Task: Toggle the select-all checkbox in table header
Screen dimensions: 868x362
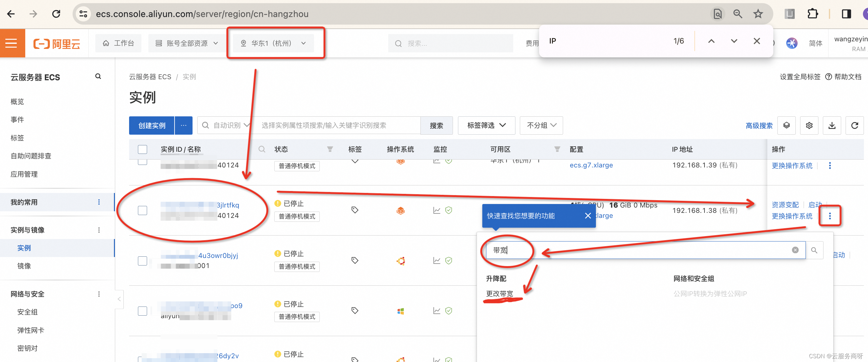Action: [x=143, y=149]
